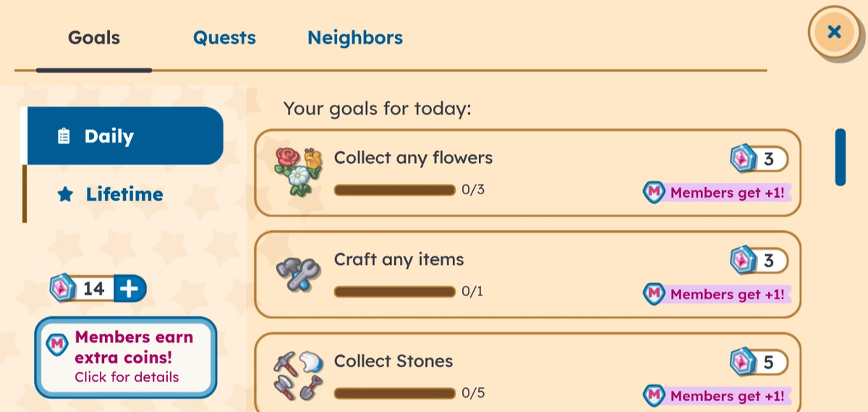Image resolution: width=868 pixels, height=412 pixels.
Task: Show the Lifetime goals list
Action: 124,194
